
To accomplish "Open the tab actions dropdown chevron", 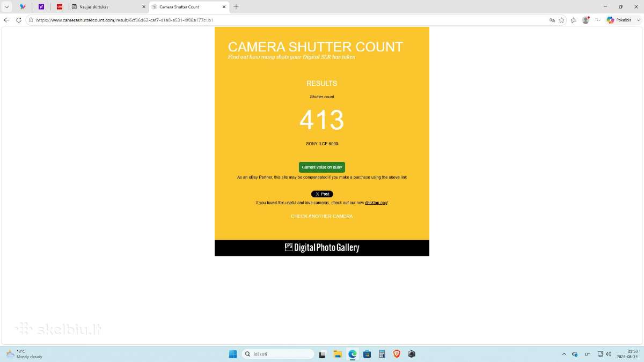I will [x=6, y=7].
